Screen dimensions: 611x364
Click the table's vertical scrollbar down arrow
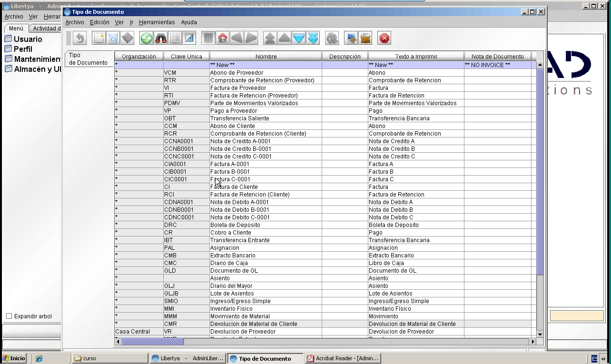540,334
